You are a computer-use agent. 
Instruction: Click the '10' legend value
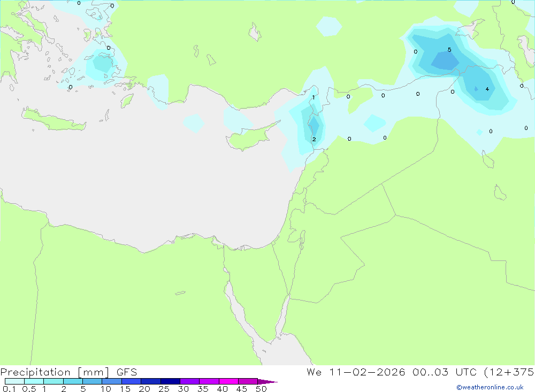click(106, 389)
